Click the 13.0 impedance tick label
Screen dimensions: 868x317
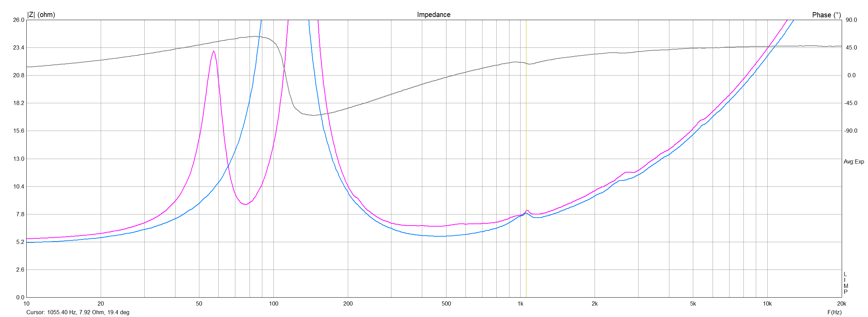click(x=19, y=159)
